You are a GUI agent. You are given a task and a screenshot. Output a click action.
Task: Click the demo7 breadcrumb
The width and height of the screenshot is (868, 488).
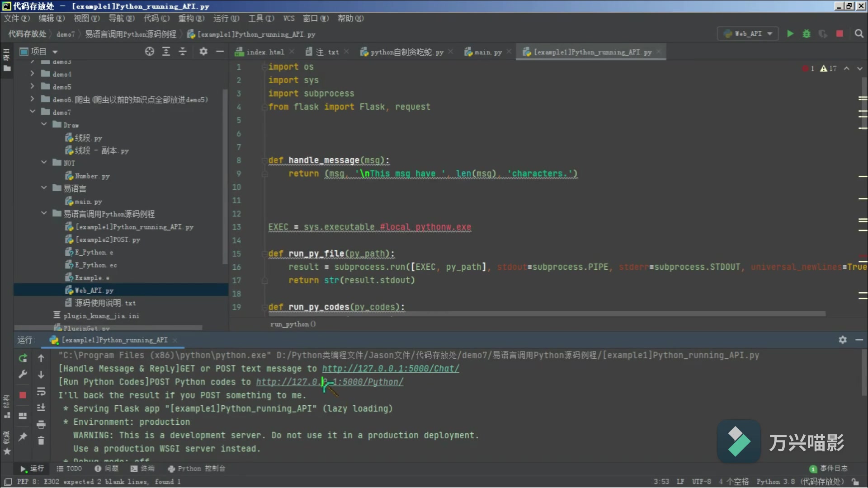pyautogui.click(x=66, y=34)
